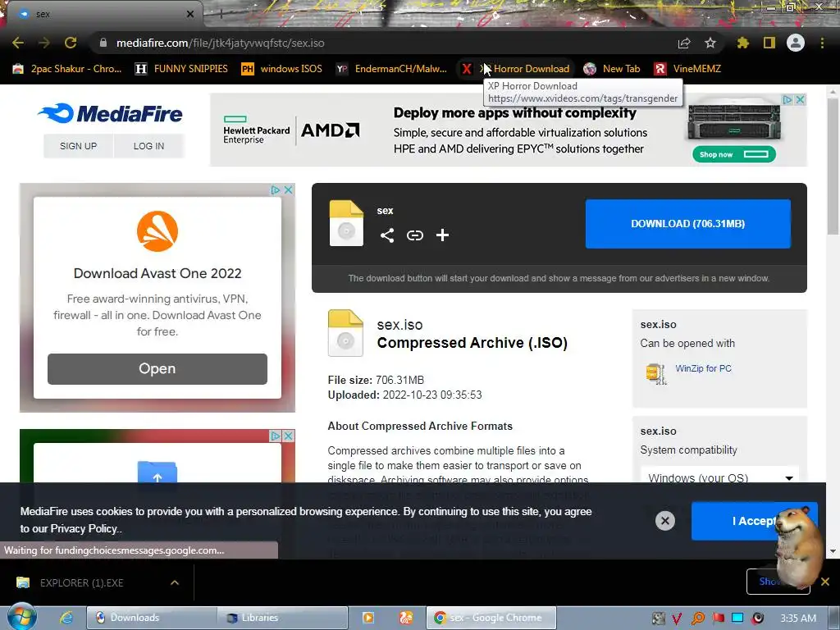The height and width of the screenshot is (630, 840).
Task: Switch to sex - Google Chrome taskbar button
Action: coord(491,618)
